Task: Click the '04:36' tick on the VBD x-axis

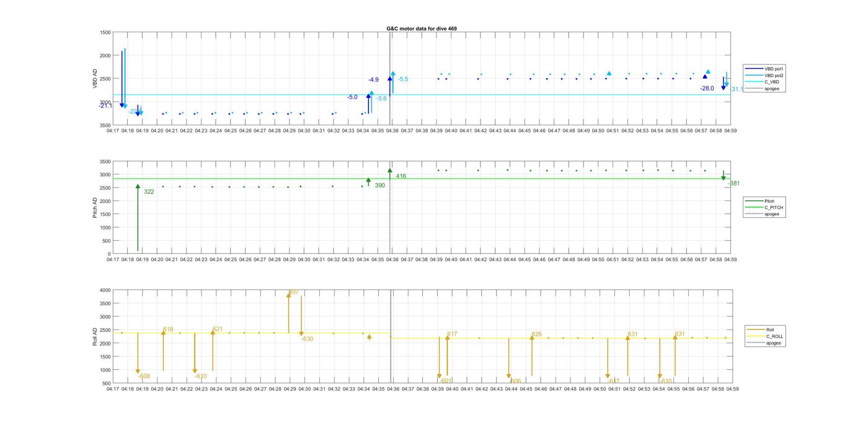Action: point(392,131)
